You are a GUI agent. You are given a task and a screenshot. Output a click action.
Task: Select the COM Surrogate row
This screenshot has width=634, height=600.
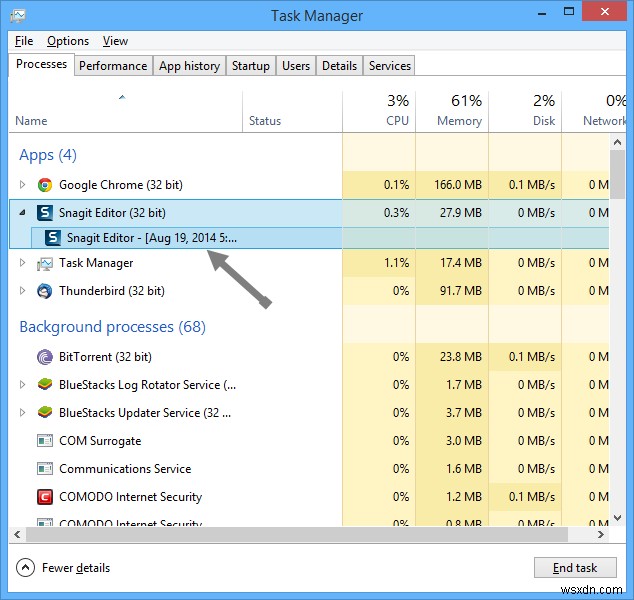309,440
